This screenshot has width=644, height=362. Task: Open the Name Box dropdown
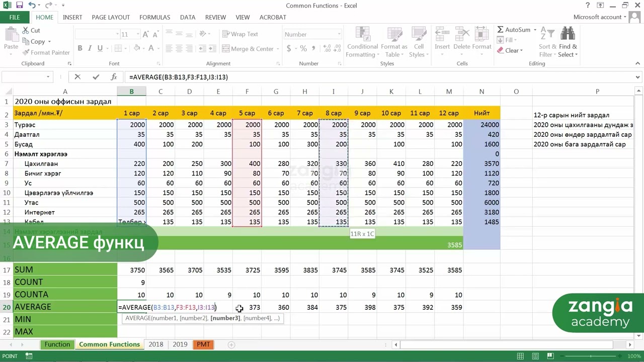point(48,77)
